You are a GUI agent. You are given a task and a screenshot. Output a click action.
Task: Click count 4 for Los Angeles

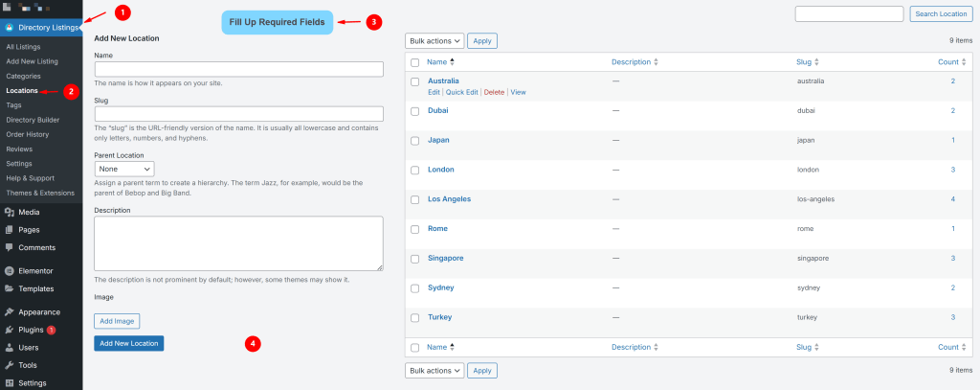point(953,199)
